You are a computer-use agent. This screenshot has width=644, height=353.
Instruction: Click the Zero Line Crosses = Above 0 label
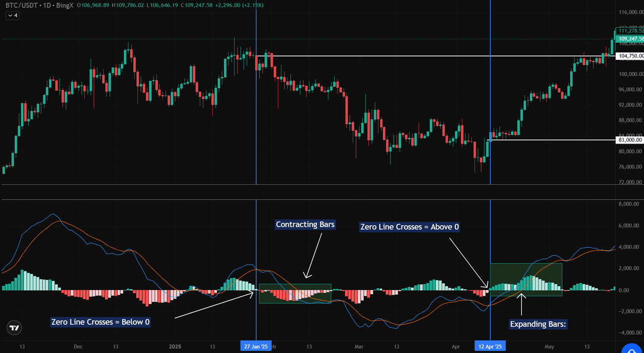[410, 227]
